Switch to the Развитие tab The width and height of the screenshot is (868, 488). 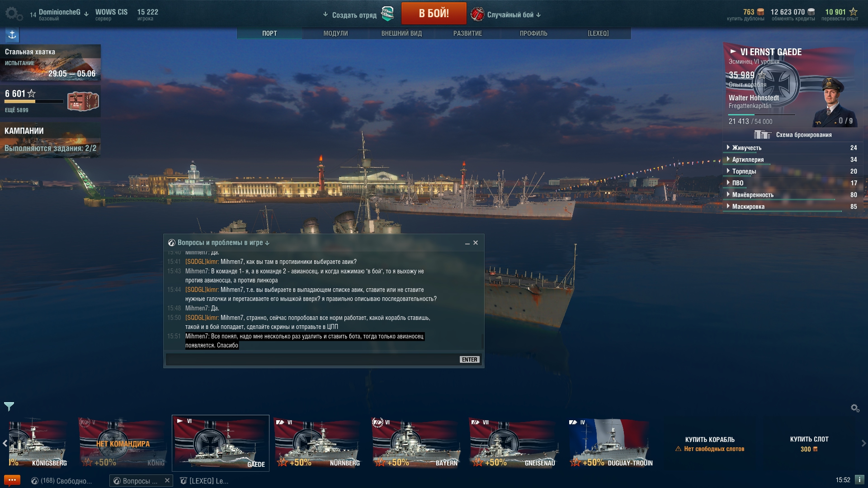(x=467, y=33)
